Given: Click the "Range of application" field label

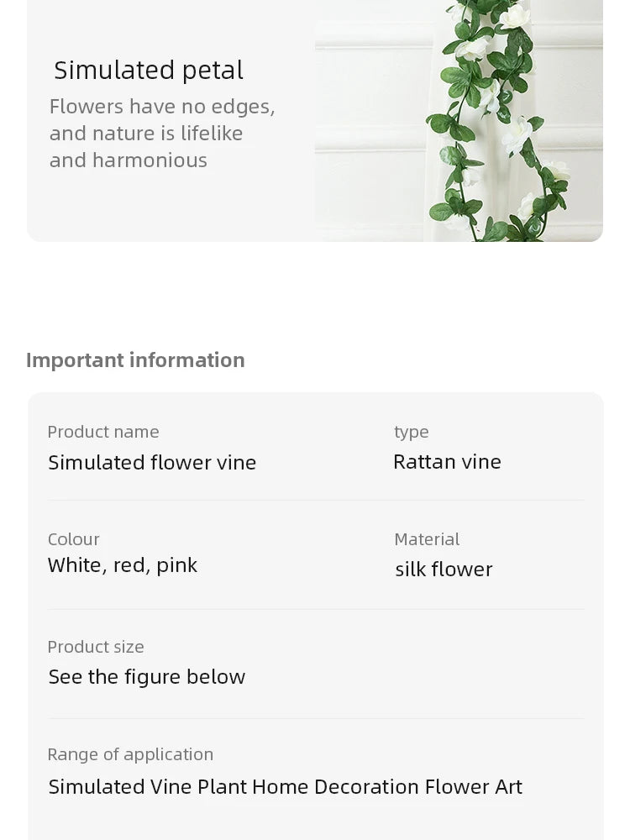Looking at the screenshot, I should coord(130,754).
